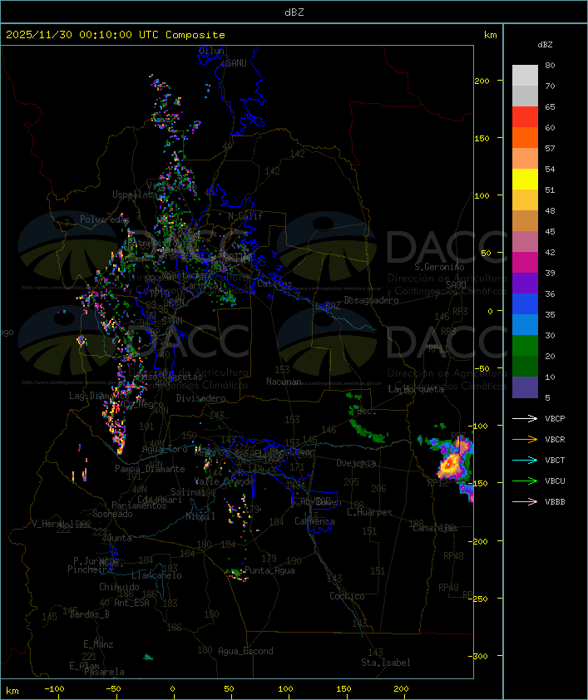Click the green echo band near Esc. label
Viewport: 588px width, 700px height.
(x=366, y=430)
